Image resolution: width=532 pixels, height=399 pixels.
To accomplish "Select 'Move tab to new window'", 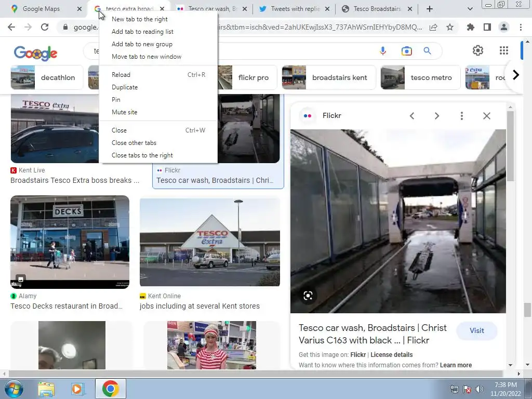I will [158, 57].
